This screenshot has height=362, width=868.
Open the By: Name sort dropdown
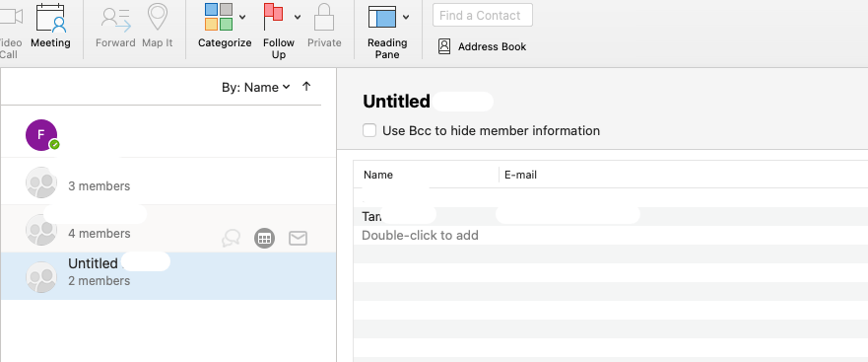point(256,87)
